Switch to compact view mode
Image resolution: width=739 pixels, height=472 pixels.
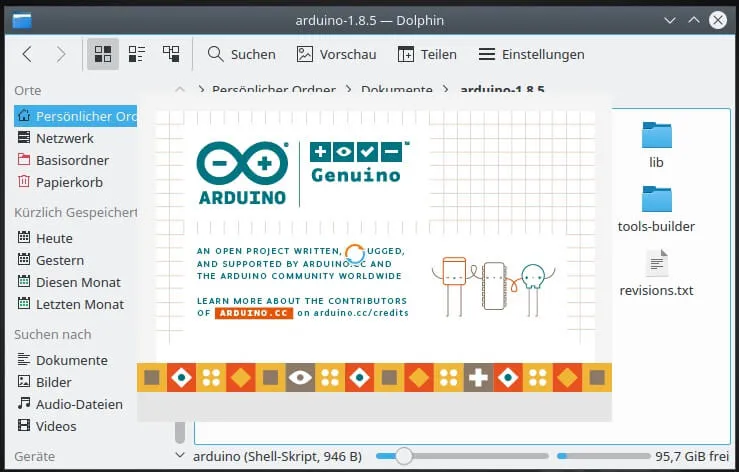coord(137,54)
